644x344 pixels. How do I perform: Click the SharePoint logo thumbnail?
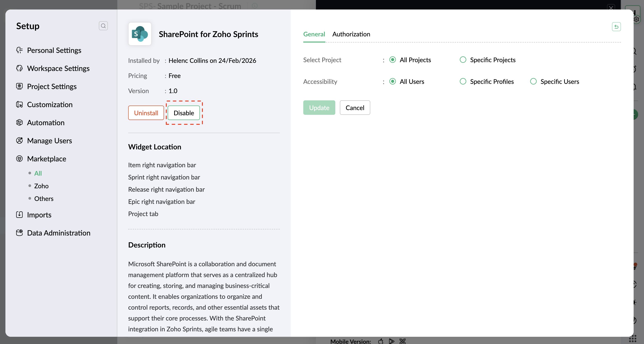pos(139,34)
